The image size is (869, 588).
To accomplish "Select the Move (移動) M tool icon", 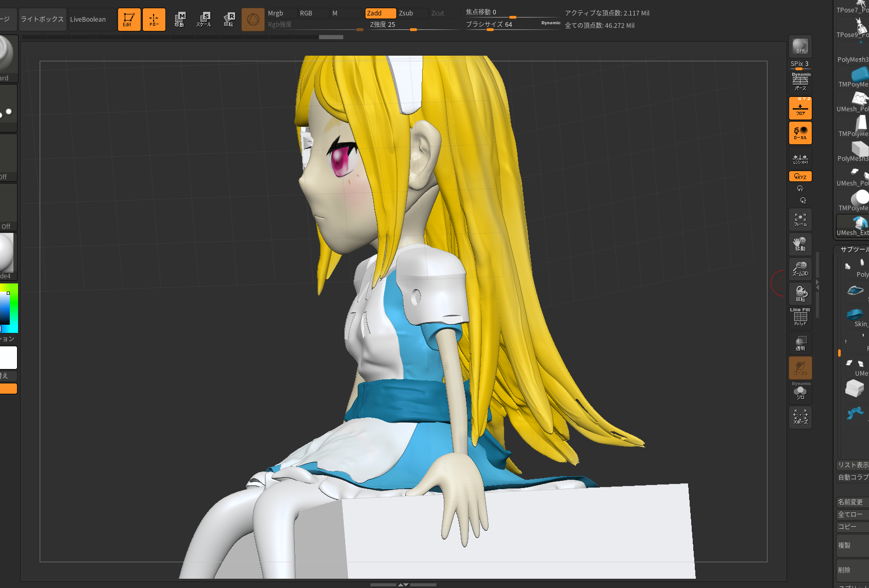I will (179, 20).
